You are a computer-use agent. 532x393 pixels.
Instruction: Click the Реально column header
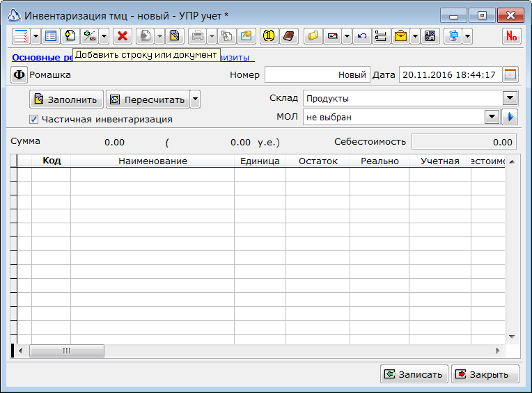click(x=380, y=161)
